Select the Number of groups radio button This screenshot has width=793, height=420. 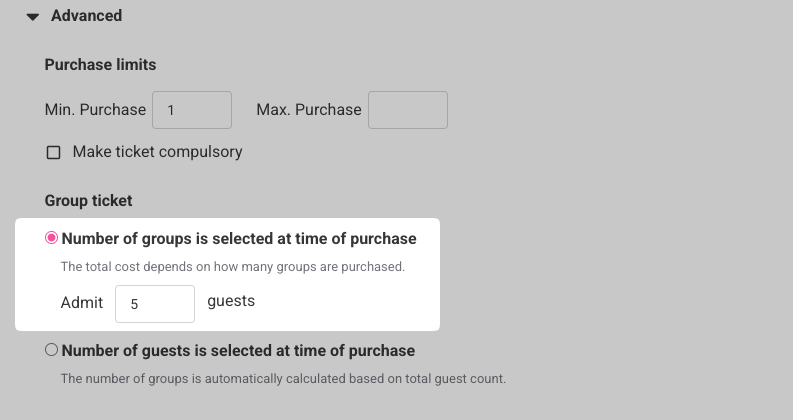(52, 237)
